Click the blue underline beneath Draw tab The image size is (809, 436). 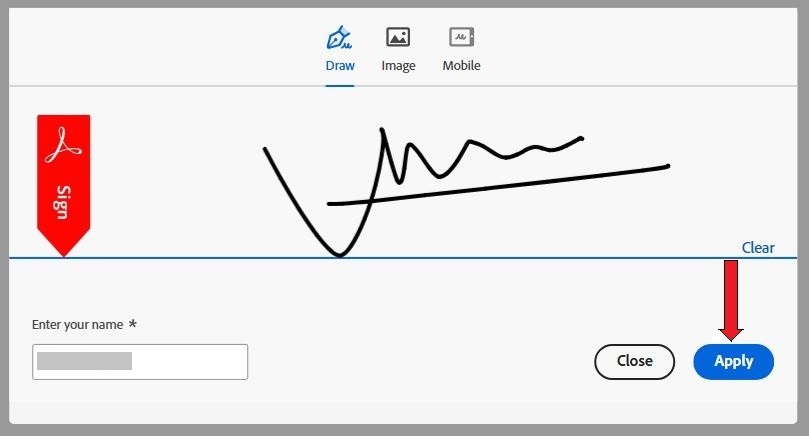340,85
